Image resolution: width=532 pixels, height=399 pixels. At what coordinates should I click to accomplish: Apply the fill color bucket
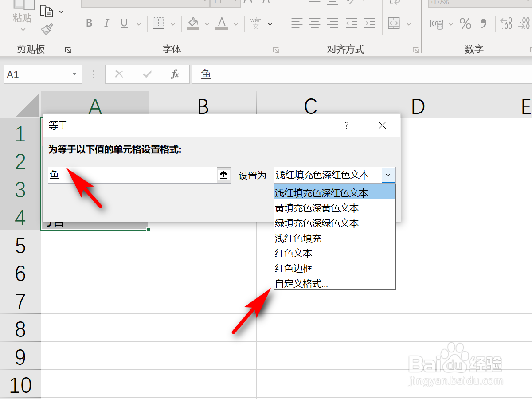click(x=193, y=23)
